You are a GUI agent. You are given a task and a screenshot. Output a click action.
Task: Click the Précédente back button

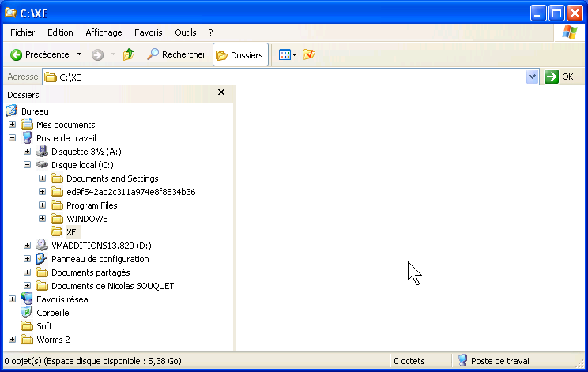point(40,54)
